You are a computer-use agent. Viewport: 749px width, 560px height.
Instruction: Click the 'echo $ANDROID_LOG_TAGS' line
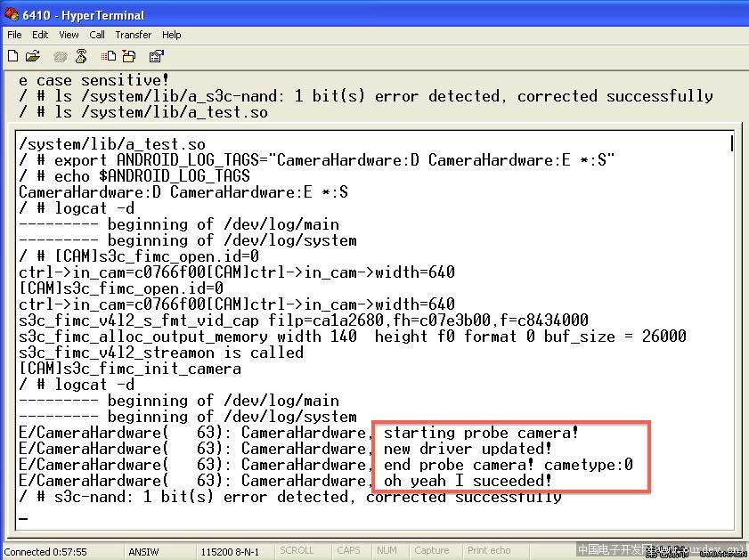(134, 176)
